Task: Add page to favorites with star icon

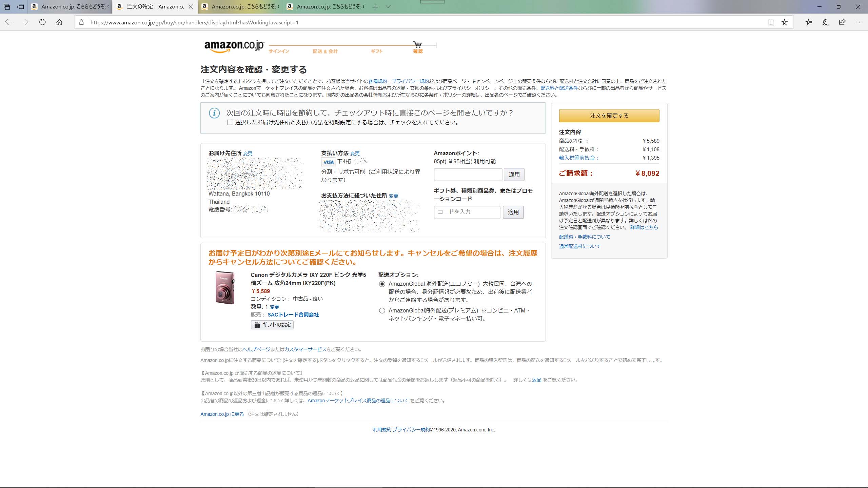Action: pyautogui.click(x=785, y=22)
